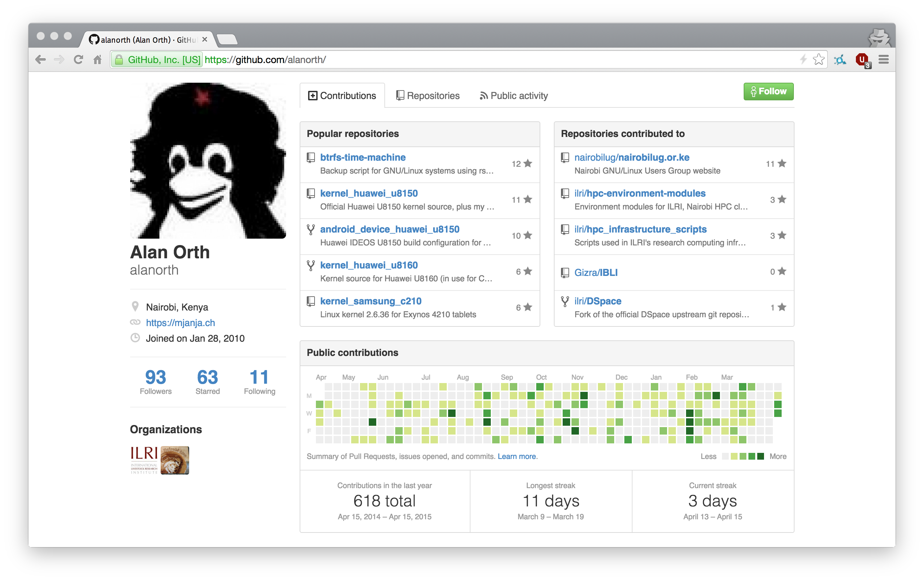Open the kernel_huawei_u8150 repository link
The height and width of the screenshot is (581, 924).
[x=369, y=194]
